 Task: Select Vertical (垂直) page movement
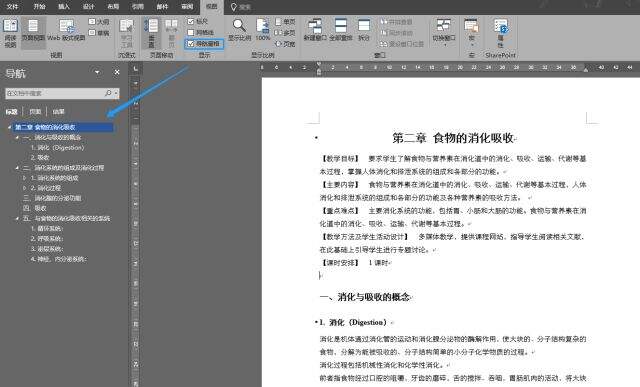(x=151, y=33)
